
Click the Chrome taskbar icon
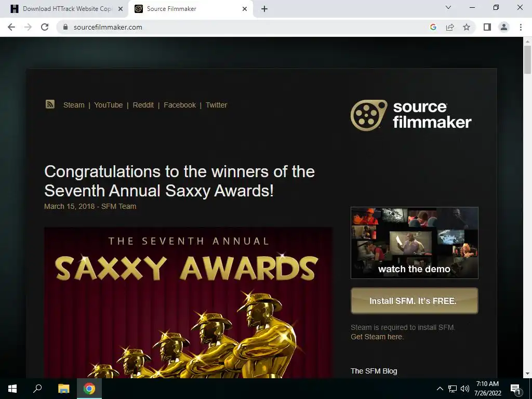point(89,389)
